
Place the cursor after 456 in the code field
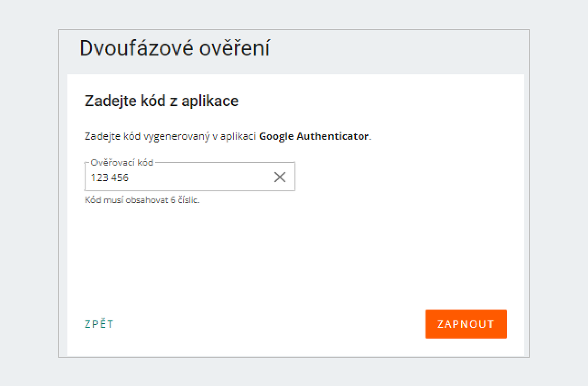[x=130, y=178]
